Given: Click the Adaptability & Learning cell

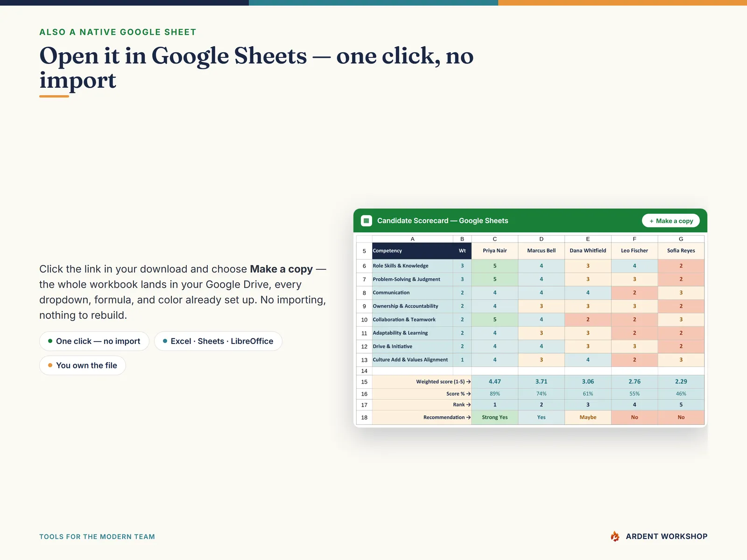Looking at the screenshot, I should [412, 333].
